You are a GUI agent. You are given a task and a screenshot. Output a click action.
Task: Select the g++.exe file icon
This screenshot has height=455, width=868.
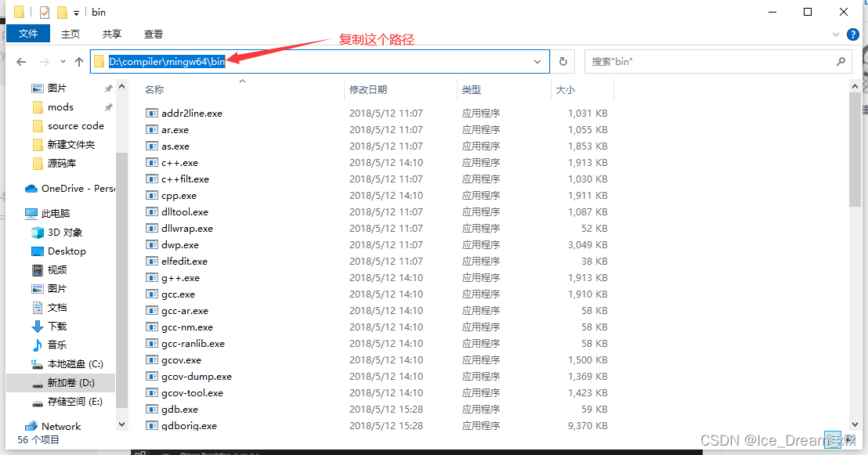click(152, 278)
